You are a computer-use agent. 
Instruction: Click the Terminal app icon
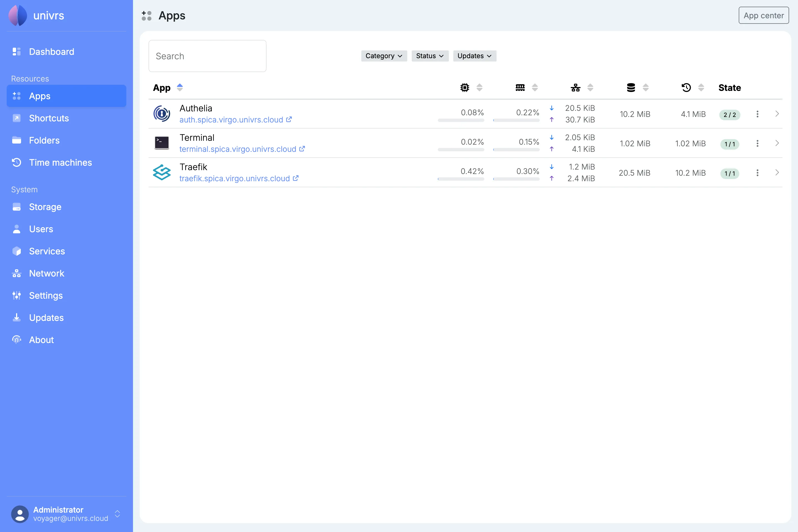click(x=162, y=143)
